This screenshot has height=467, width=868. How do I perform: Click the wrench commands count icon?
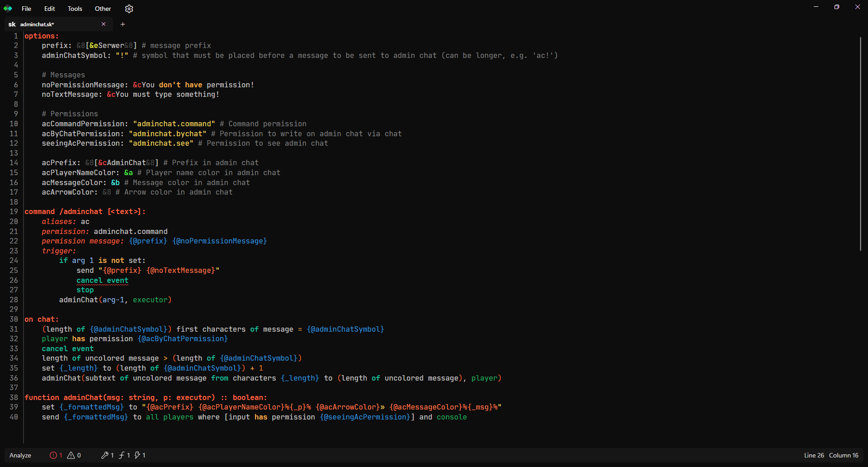pos(104,455)
